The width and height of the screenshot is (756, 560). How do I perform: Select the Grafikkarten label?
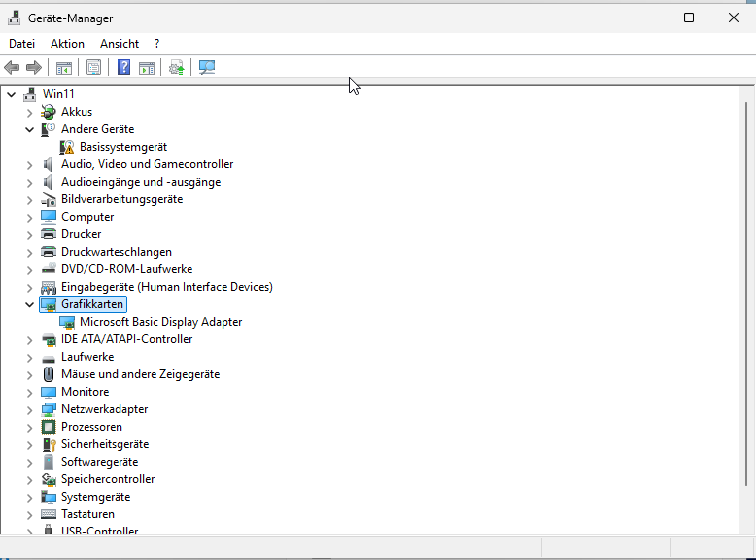[x=91, y=304]
